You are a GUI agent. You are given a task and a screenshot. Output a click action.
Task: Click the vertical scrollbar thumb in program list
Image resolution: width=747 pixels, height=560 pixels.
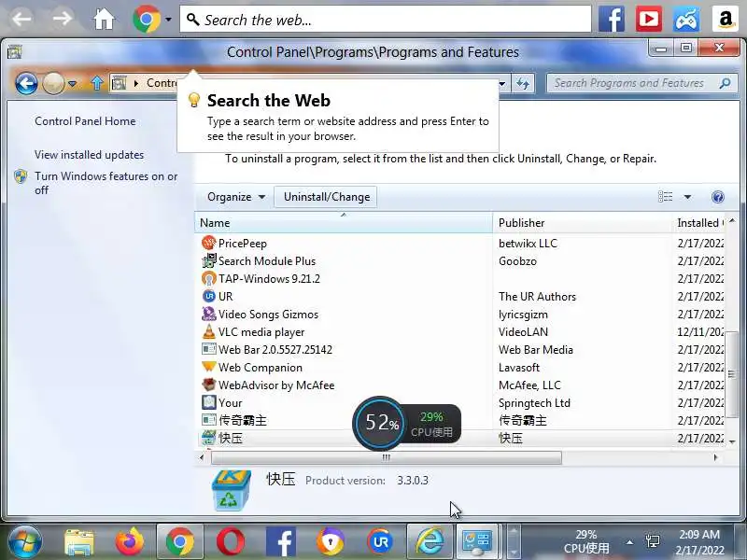tap(732, 374)
